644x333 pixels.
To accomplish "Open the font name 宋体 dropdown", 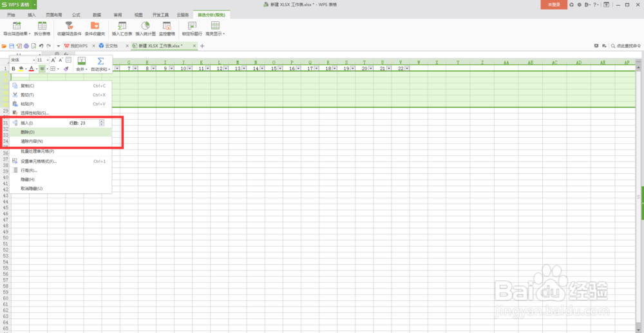I will tap(34, 61).
